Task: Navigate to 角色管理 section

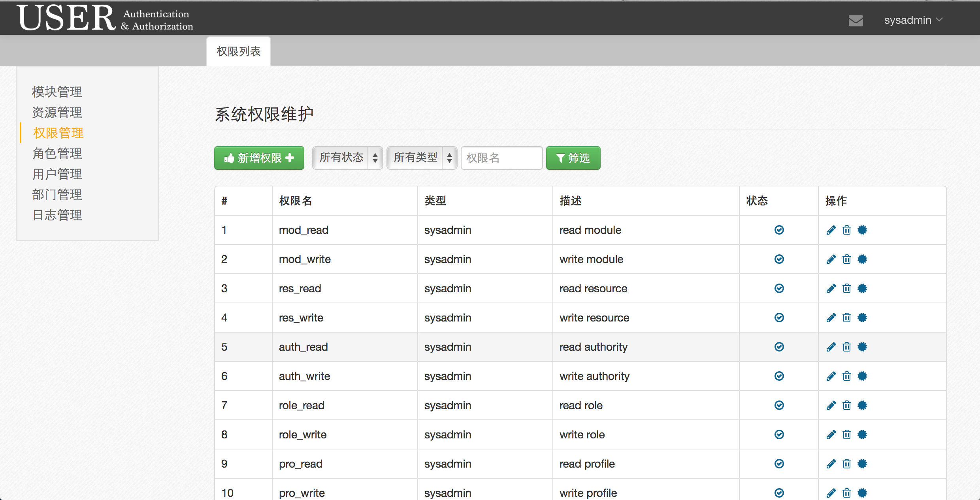Action: [x=57, y=152]
